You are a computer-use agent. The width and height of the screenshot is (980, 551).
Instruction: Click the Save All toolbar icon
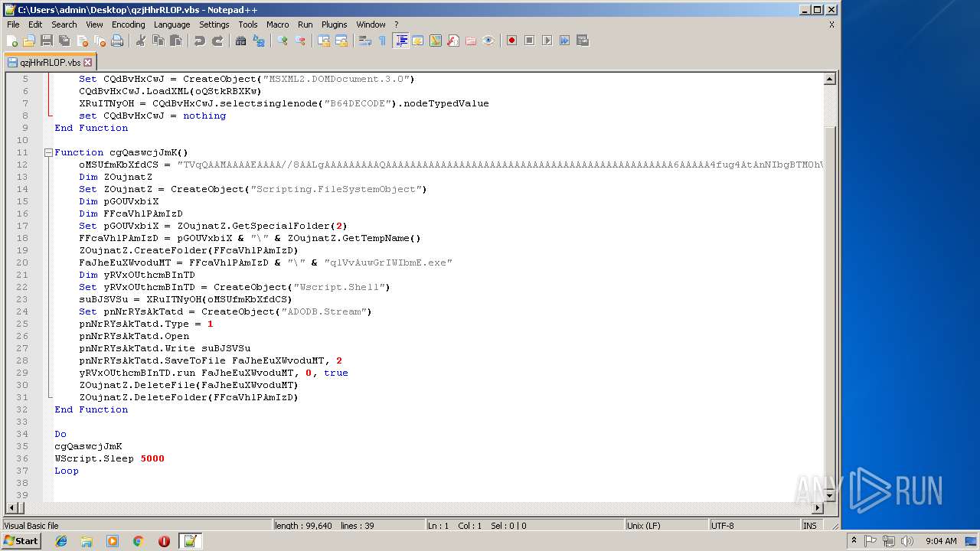64,41
